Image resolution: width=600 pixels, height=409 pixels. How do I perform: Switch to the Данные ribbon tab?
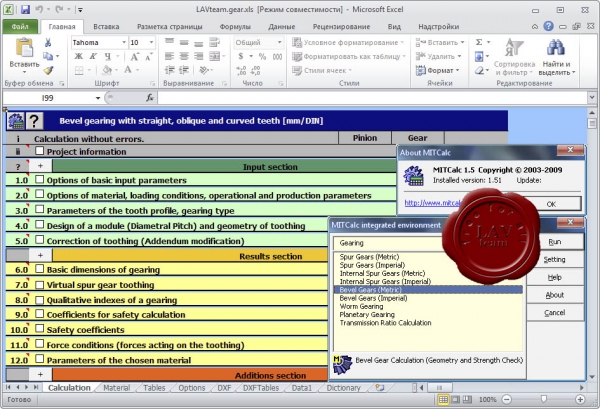point(282,26)
